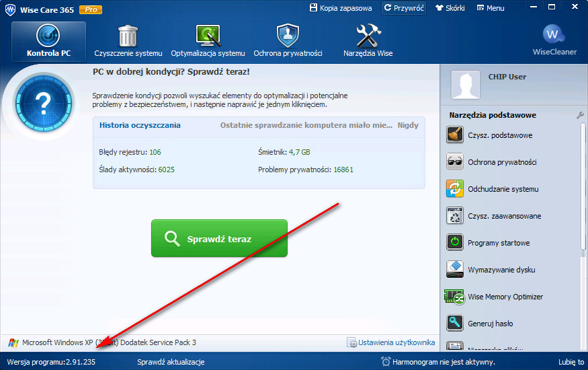Open the Kontrola PC tab
The height and width of the screenshot is (370, 588).
point(48,41)
